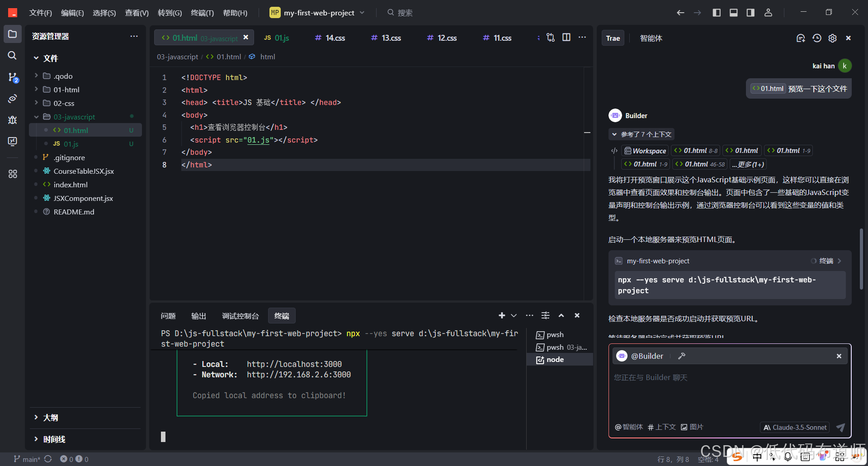Viewport: 868px width, 466px height.
Task: Switch to the 智能体 tab
Action: click(x=651, y=38)
